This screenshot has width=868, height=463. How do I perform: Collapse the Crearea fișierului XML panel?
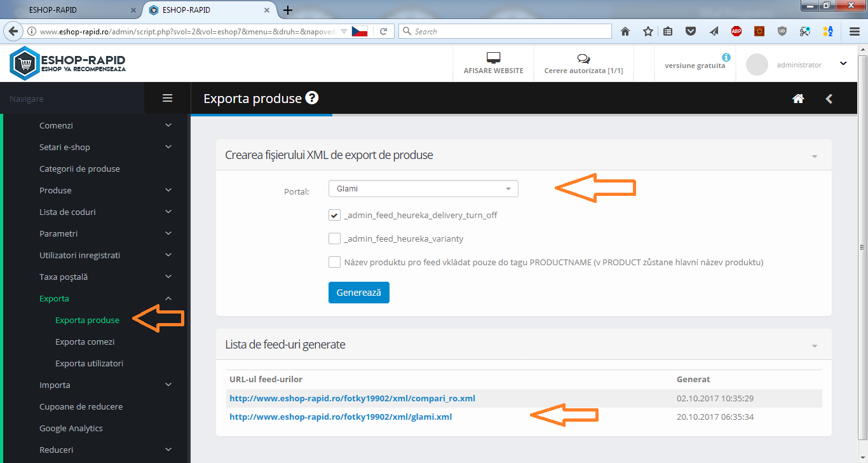pyautogui.click(x=815, y=156)
